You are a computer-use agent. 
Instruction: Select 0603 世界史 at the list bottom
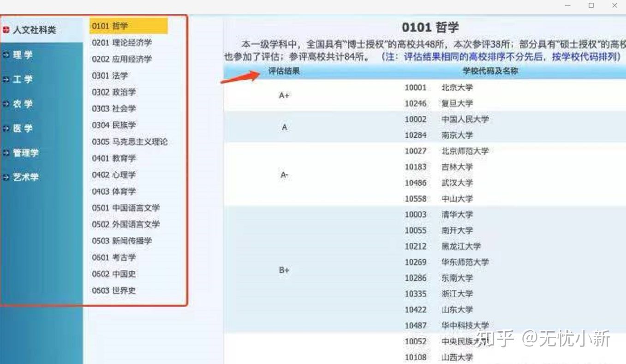[113, 291]
